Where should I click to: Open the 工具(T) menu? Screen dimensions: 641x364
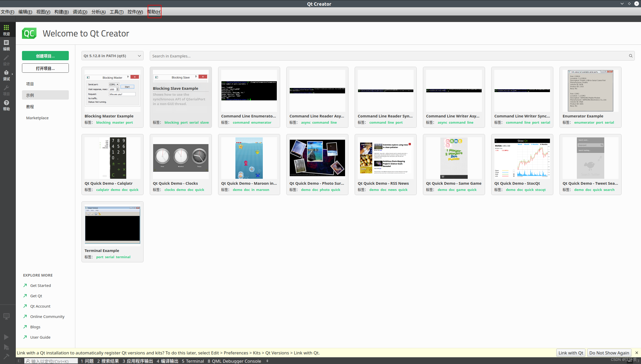tap(117, 12)
